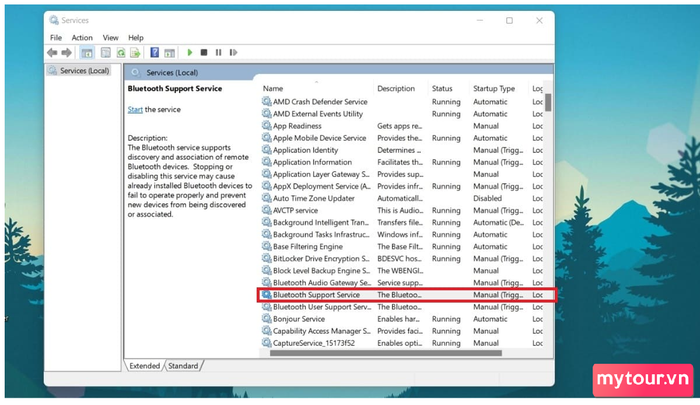Switch to the Extended tab
Image resolution: width=700 pixels, height=405 pixels.
[144, 366]
